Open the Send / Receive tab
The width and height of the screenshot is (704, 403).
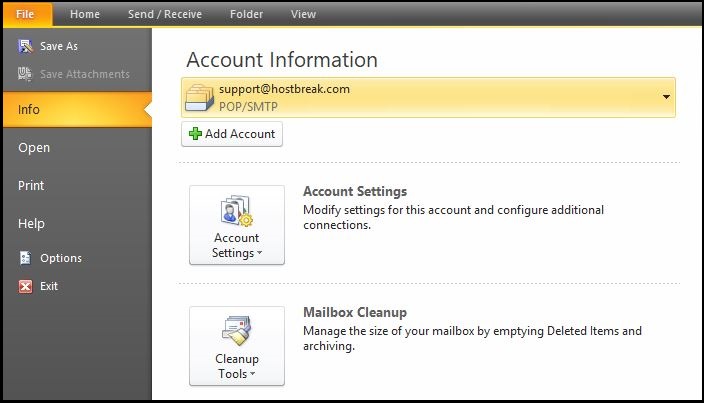[x=165, y=14]
